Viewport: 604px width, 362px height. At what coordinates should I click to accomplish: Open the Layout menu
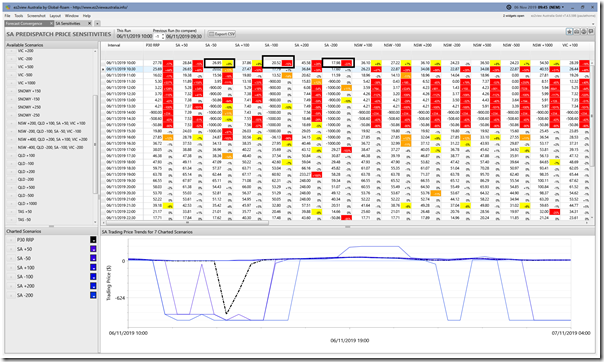tap(55, 16)
